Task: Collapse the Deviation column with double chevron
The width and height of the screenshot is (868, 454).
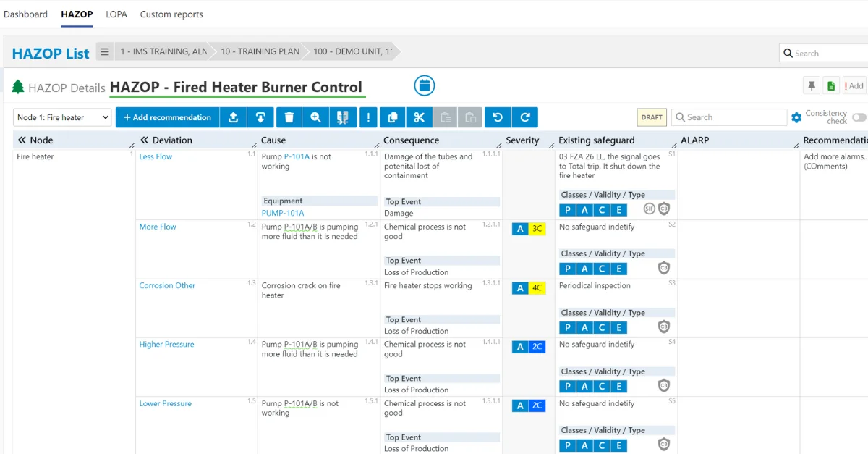Action: 144,140
